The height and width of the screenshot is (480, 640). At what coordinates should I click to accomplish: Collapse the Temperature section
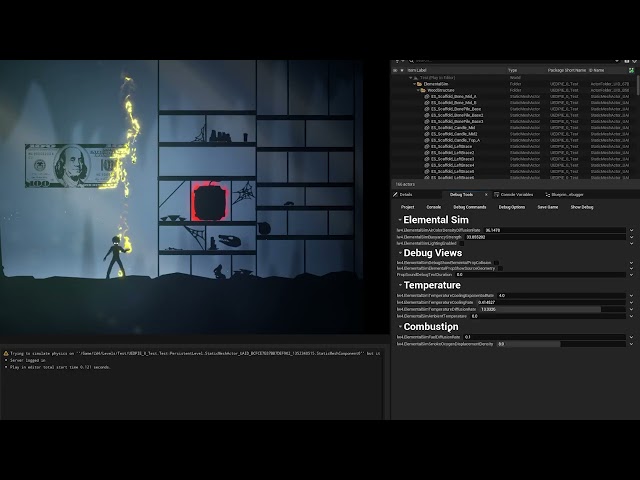(x=400, y=285)
